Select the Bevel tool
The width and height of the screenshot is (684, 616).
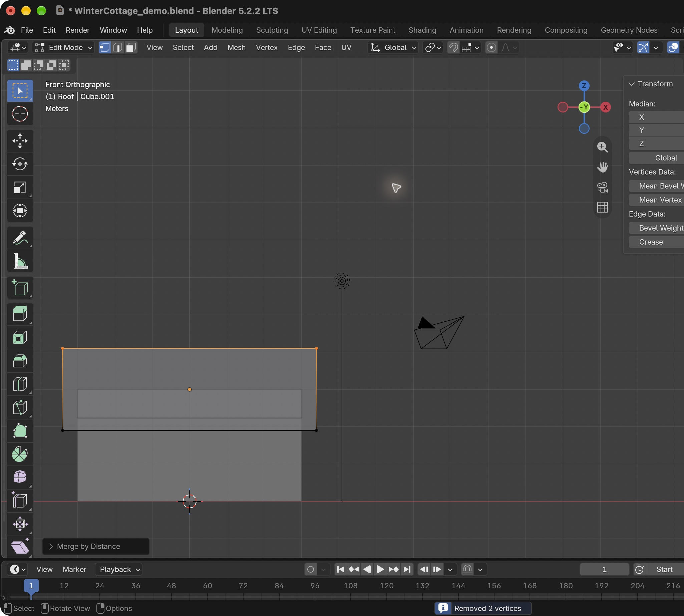(x=20, y=361)
